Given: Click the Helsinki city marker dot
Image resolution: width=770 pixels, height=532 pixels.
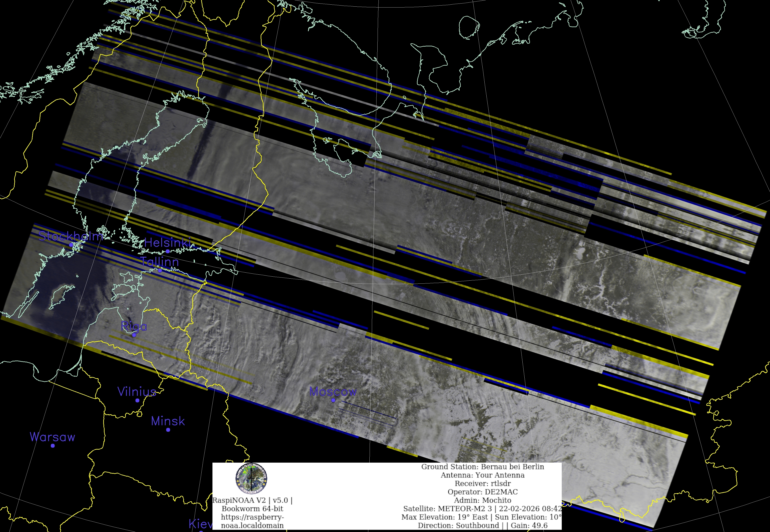Looking at the screenshot, I should pyautogui.click(x=168, y=251).
